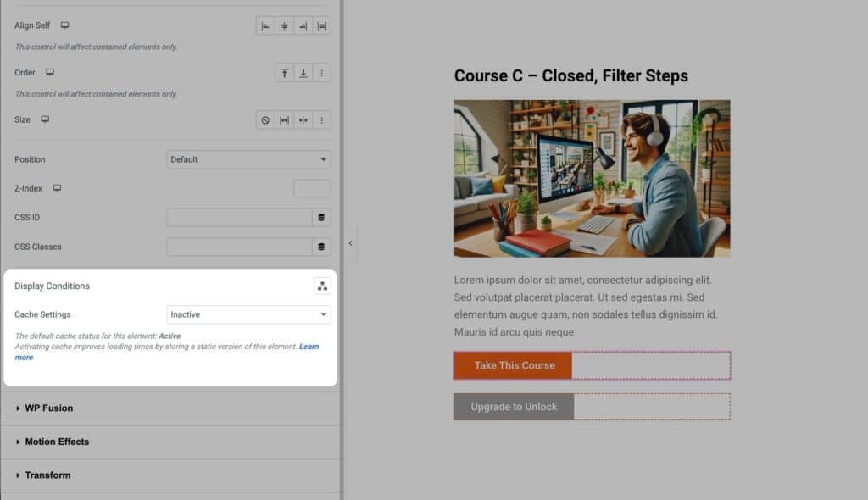Click the Display Conditions label
This screenshot has width=868, height=500.
coord(52,286)
